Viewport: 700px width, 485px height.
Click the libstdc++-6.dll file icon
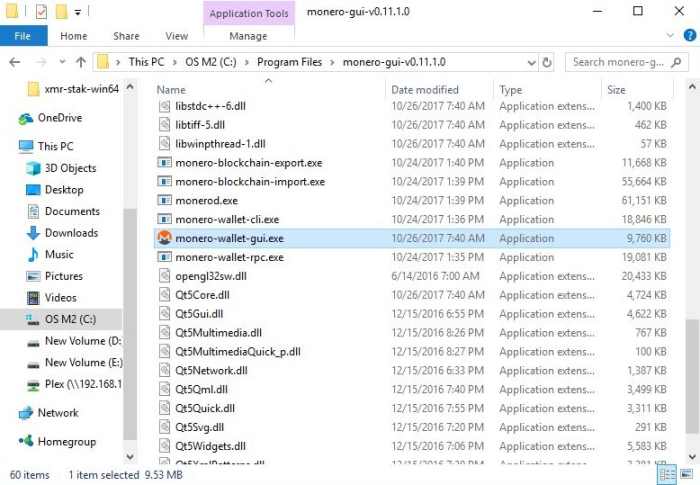[165, 106]
